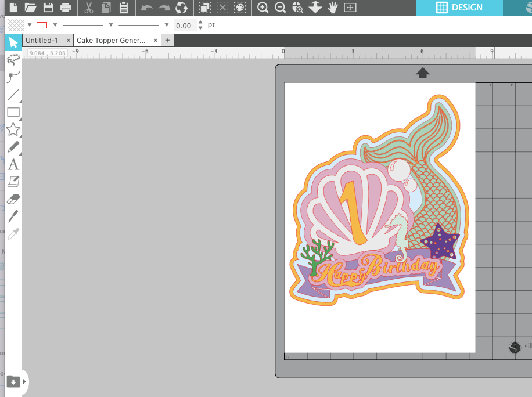
Task: Redo the last undone action
Action: (x=164, y=8)
